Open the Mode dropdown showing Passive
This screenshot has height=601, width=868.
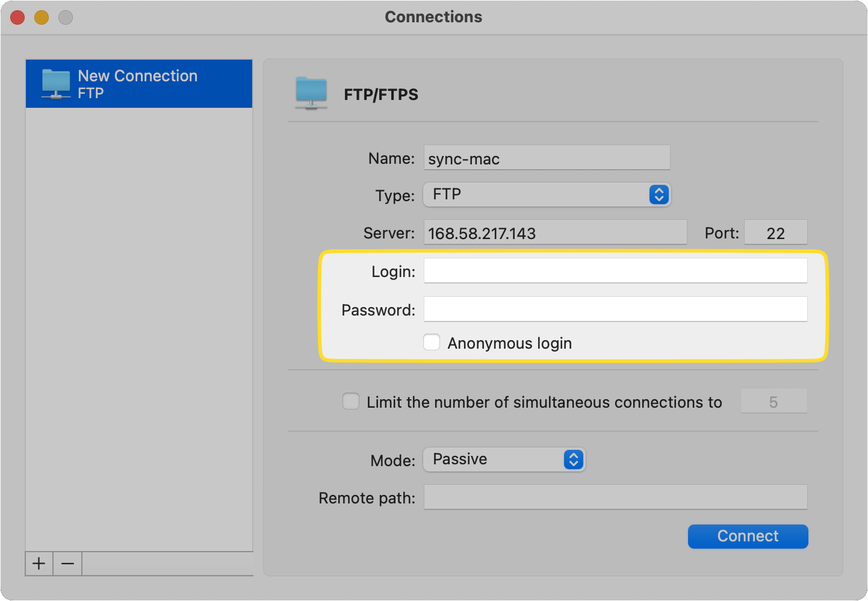coord(504,459)
